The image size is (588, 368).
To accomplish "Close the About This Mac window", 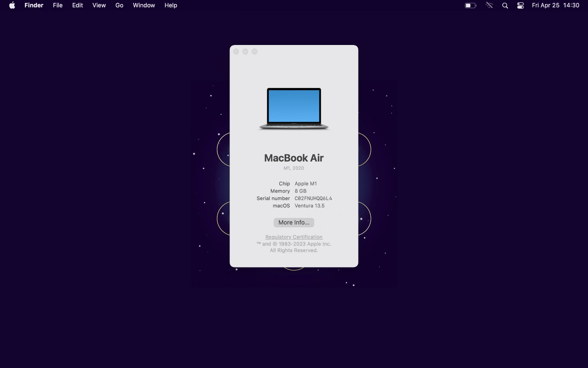I will tap(236, 52).
